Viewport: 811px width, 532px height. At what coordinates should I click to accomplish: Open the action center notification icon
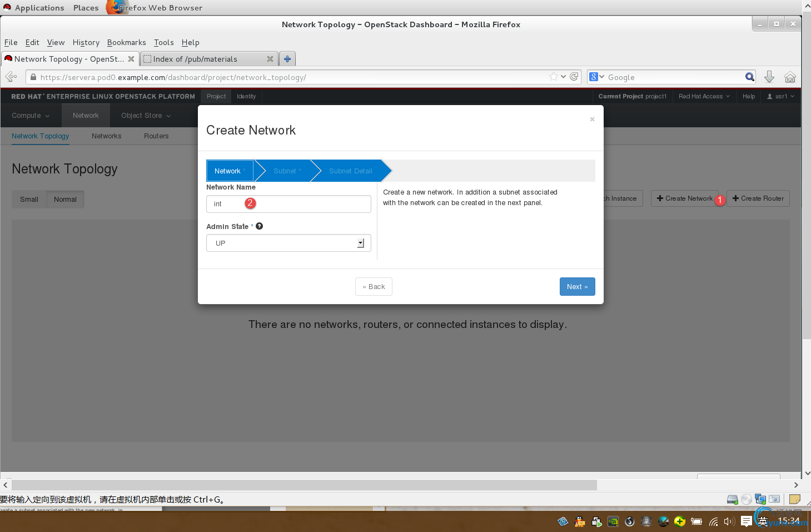click(747, 521)
